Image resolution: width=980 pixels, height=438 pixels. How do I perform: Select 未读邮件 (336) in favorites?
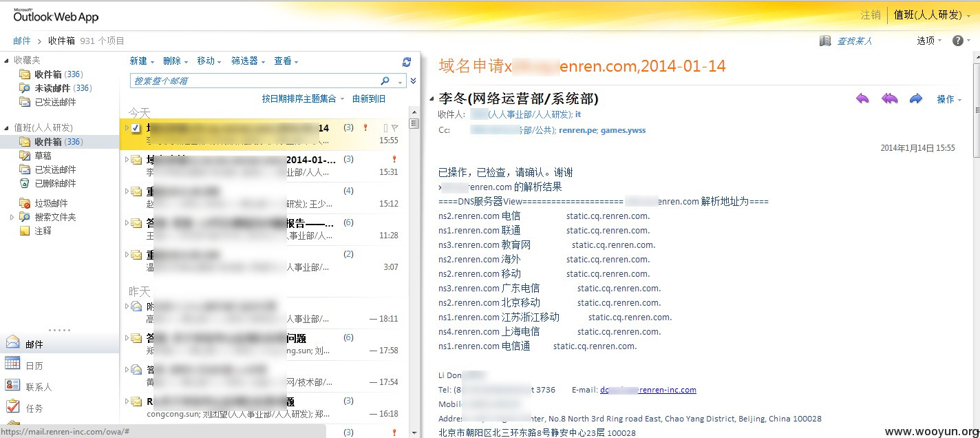pyautogui.click(x=63, y=88)
